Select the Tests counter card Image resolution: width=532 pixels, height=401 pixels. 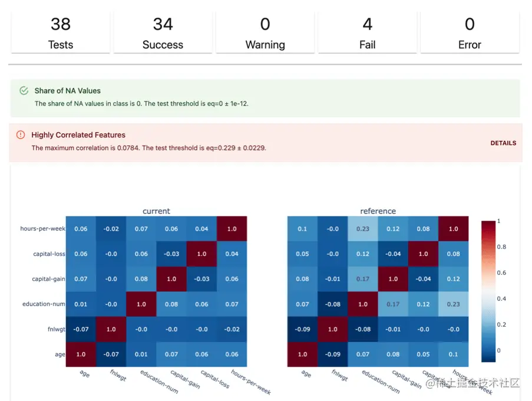(61, 33)
